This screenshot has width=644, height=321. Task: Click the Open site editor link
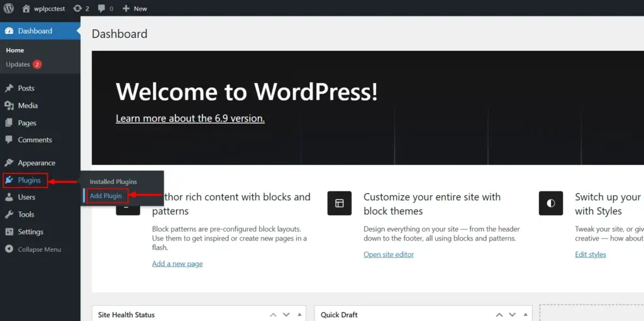tap(389, 254)
